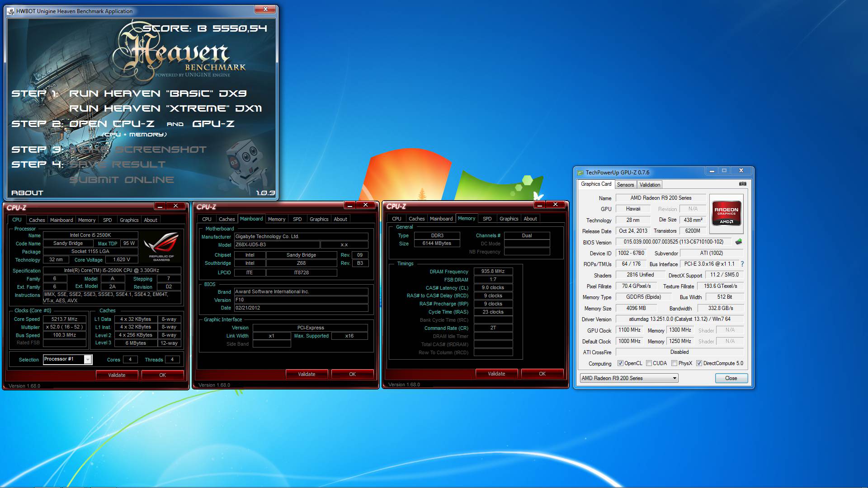This screenshot has height=488, width=868.
Task: Click the Radeon Graphics logo in GPU-Z
Action: pyautogui.click(x=726, y=213)
